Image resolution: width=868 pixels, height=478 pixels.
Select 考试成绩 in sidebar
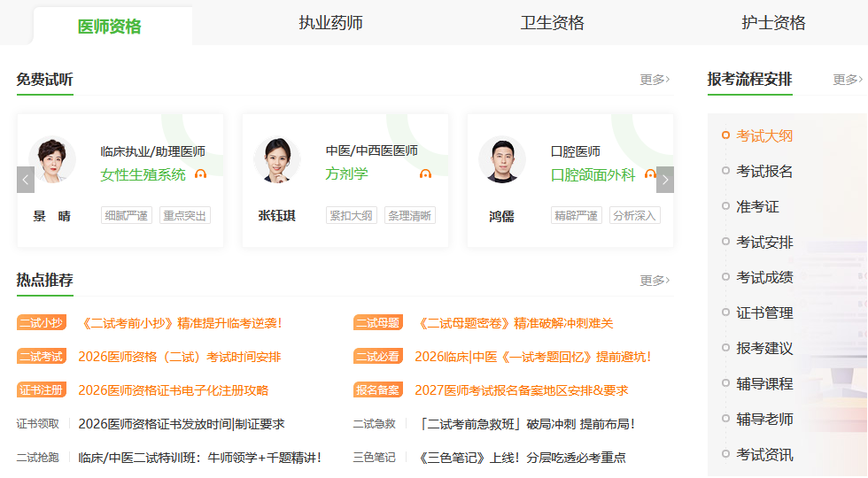point(764,277)
